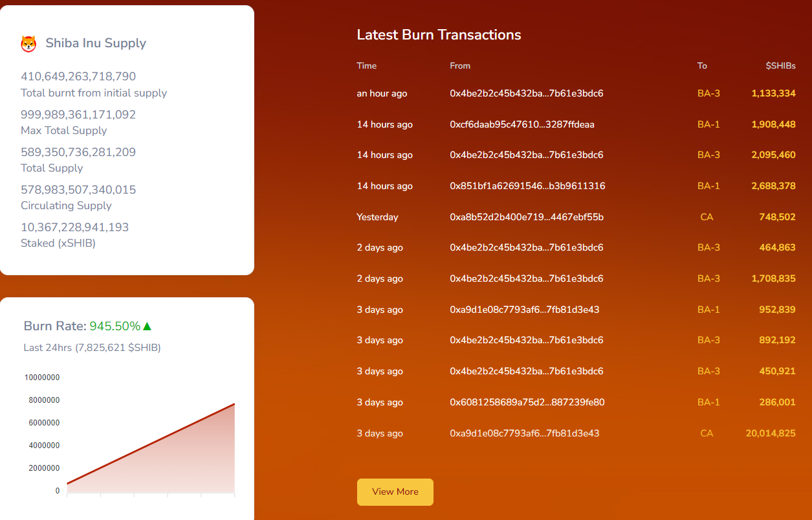Image resolution: width=812 pixels, height=520 pixels.
Task: Select the 2,095,460 burn amount
Action: pyautogui.click(x=774, y=155)
